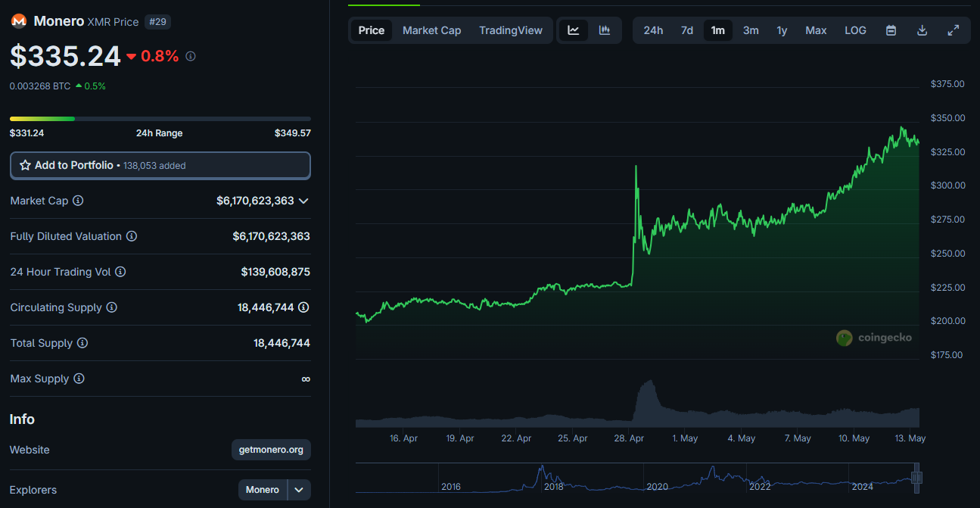Viewport: 980px width, 508px height.
Task: Click the Monero logo icon
Action: pyautogui.click(x=18, y=21)
